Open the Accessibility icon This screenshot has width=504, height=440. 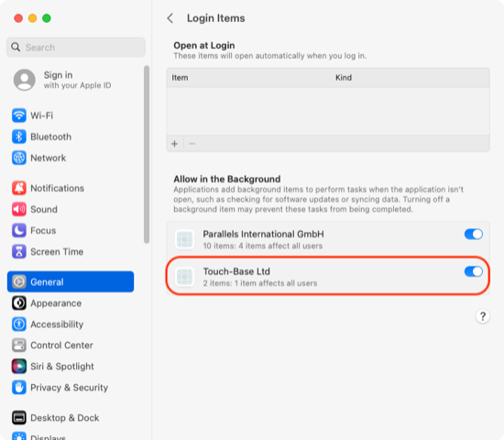[19, 324]
